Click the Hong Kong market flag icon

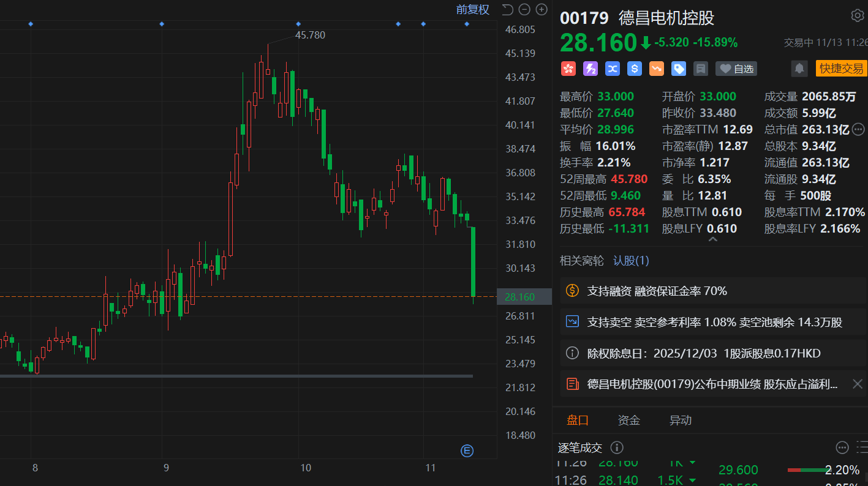click(x=568, y=69)
